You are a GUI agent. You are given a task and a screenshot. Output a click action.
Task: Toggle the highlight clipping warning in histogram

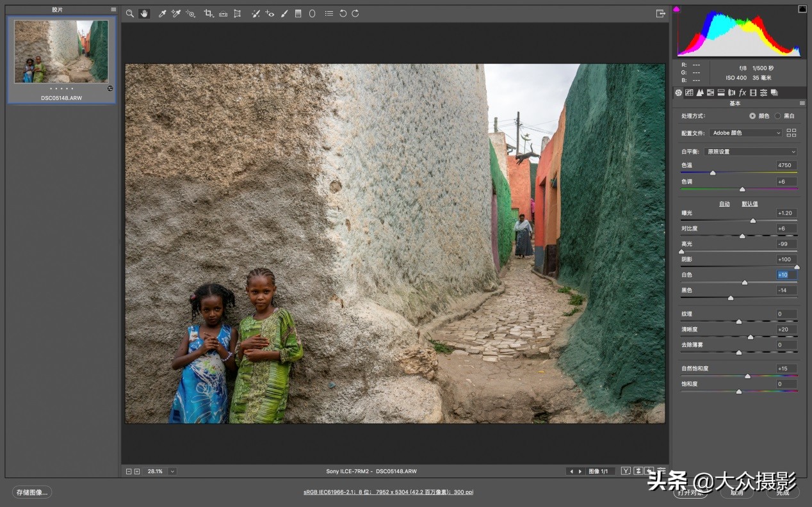[x=802, y=9]
